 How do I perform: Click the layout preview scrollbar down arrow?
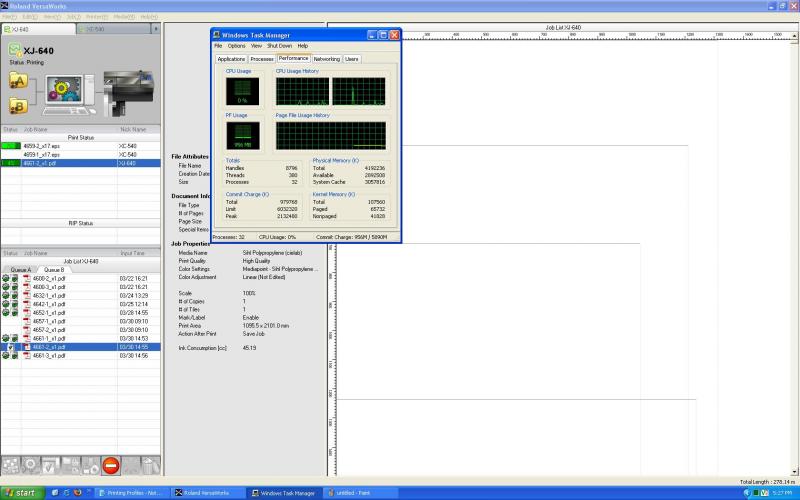(x=794, y=472)
